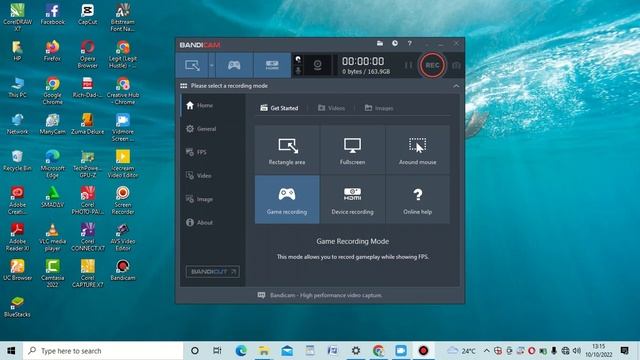Open screen recording mode dropdown arrow
The image size is (640, 360).
click(211, 65)
